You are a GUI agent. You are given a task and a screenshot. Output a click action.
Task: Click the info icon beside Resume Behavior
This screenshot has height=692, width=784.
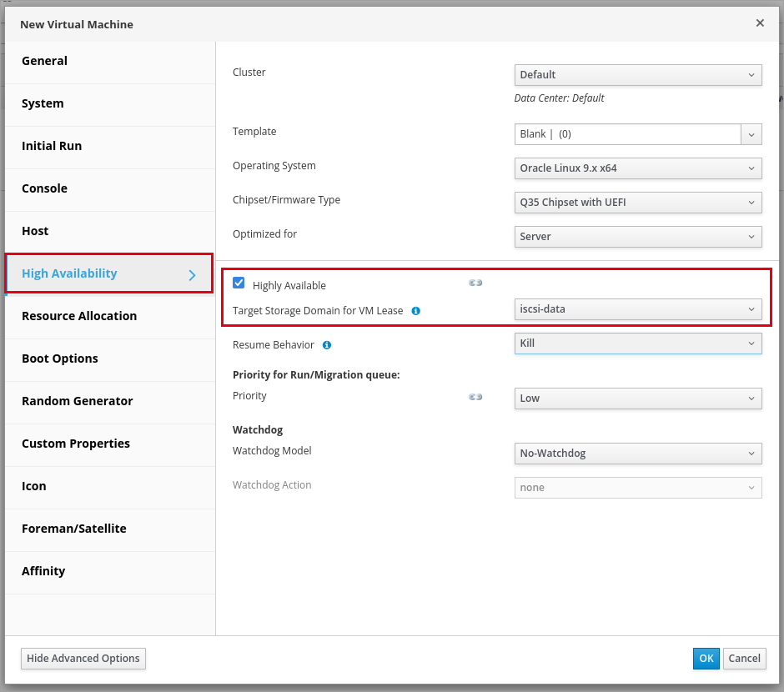[326, 345]
